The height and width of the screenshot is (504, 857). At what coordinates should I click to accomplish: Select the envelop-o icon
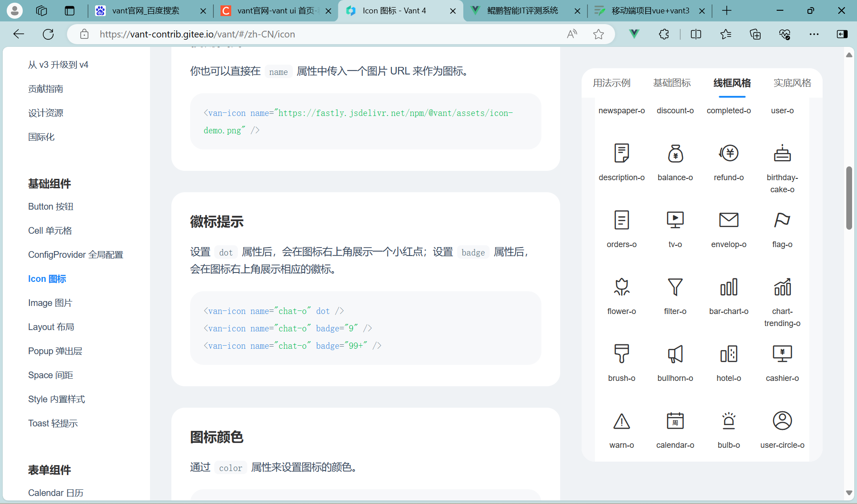tap(728, 219)
